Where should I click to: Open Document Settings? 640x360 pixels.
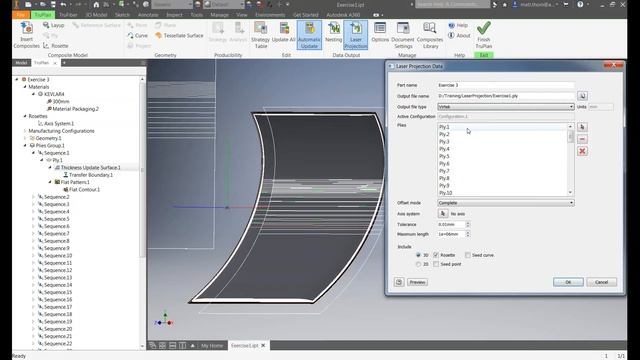(x=403, y=35)
